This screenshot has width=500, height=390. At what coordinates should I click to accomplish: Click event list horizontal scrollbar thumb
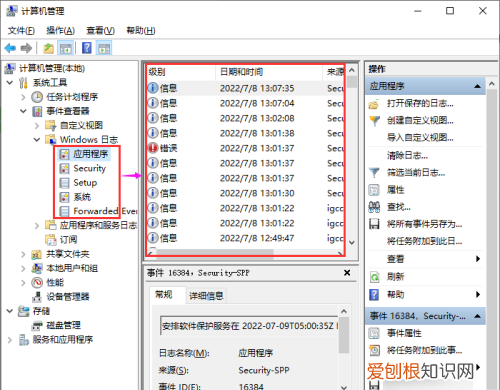pyautogui.click(x=215, y=253)
